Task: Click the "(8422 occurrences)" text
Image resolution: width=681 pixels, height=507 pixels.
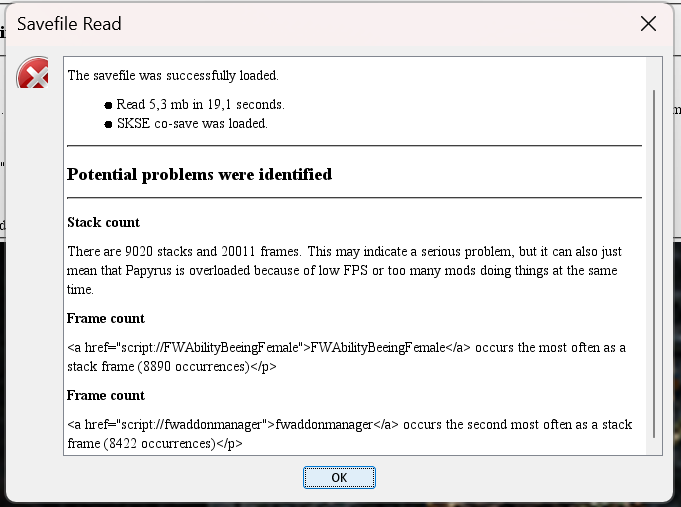Action: click(x=160, y=444)
